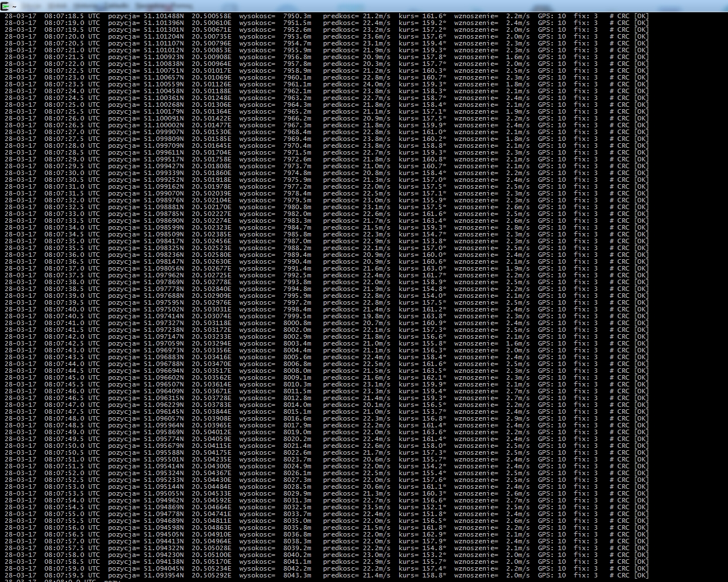Click altitude value 8010.3m
Viewport: 728px width, 582px height.
(x=297, y=384)
